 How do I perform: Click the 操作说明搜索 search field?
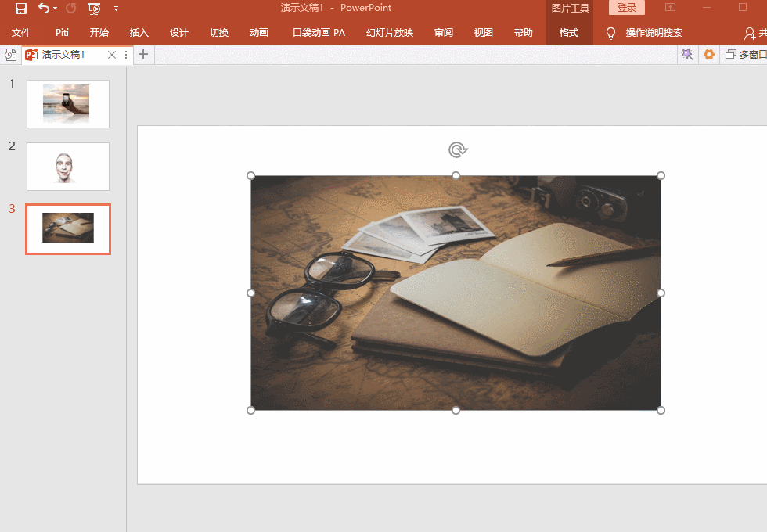point(654,33)
